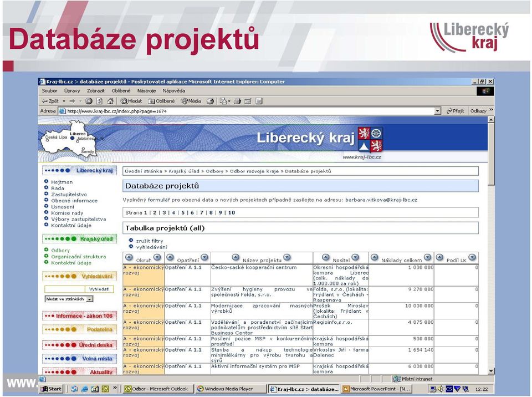This screenshot has width=532, height=397.
Task: Click the address bar URL field
Action: click(250, 111)
